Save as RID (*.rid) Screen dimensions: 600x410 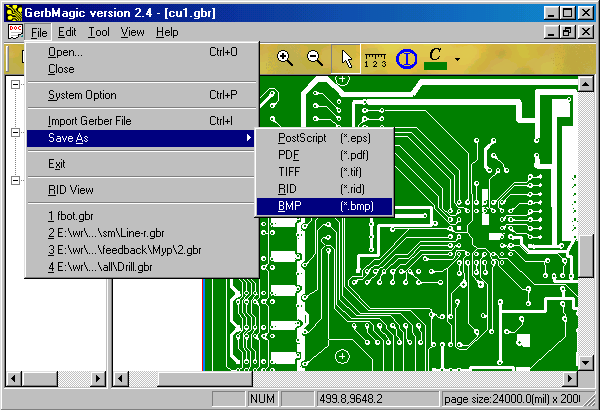coord(324,189)
